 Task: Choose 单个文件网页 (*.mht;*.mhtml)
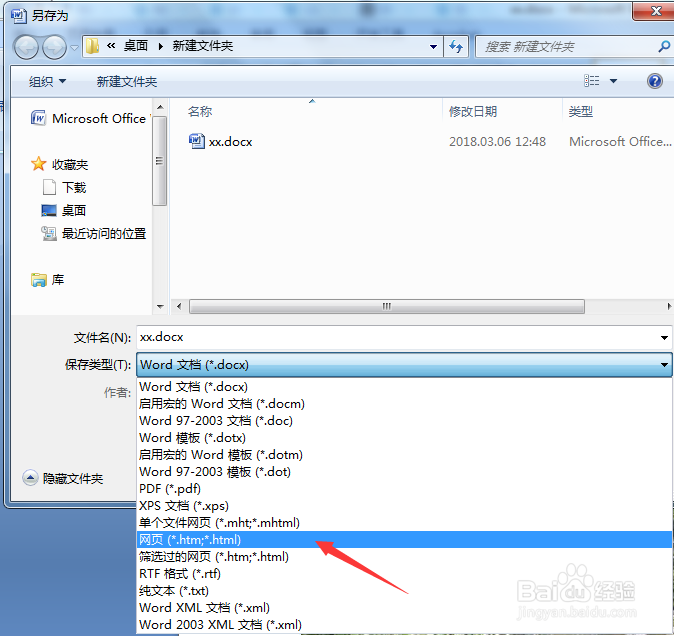click(x=404, y=523)
